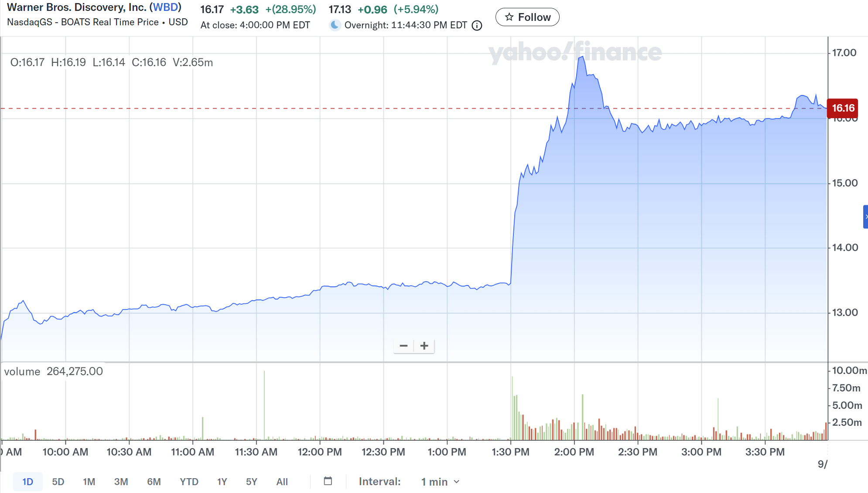Click the L:16.14 low value readout
Viewport: 868px width, 493px height.
(109, 62)
